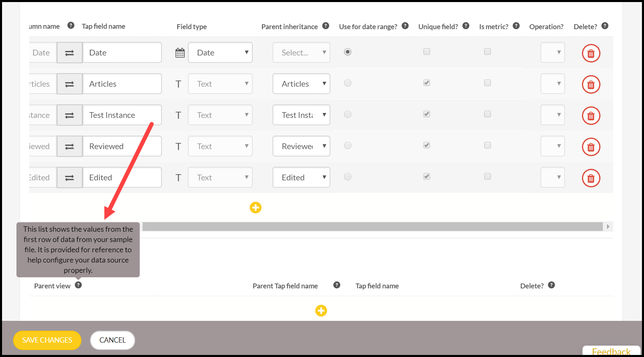Open help icon next to Unique field
This screenshot has height=357, width=644.
coord(466,25)
